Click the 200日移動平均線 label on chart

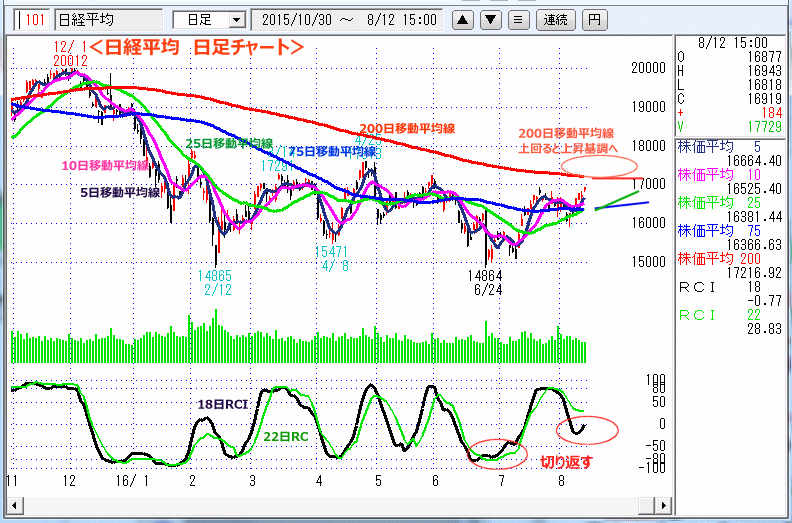[408, 129]
